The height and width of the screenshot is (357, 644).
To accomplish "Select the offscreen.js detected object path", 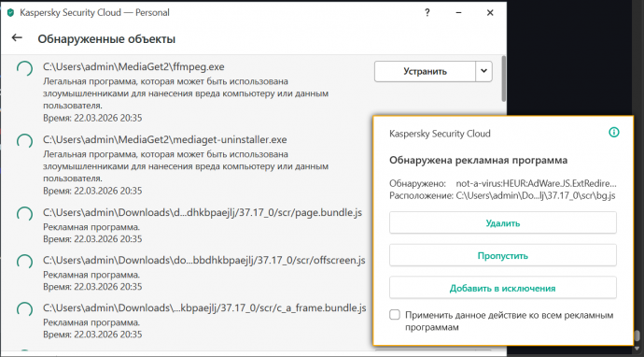I will 204,260.
